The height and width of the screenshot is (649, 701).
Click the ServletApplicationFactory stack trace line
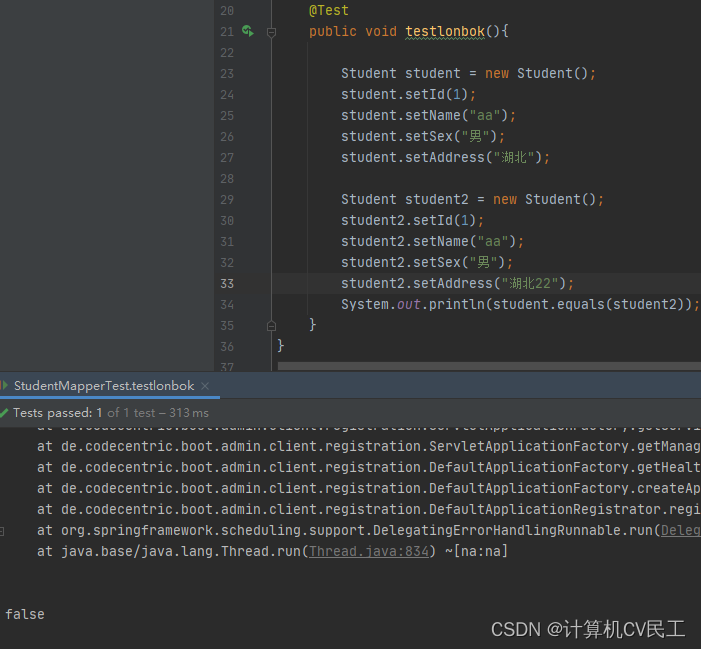point(368,446)
